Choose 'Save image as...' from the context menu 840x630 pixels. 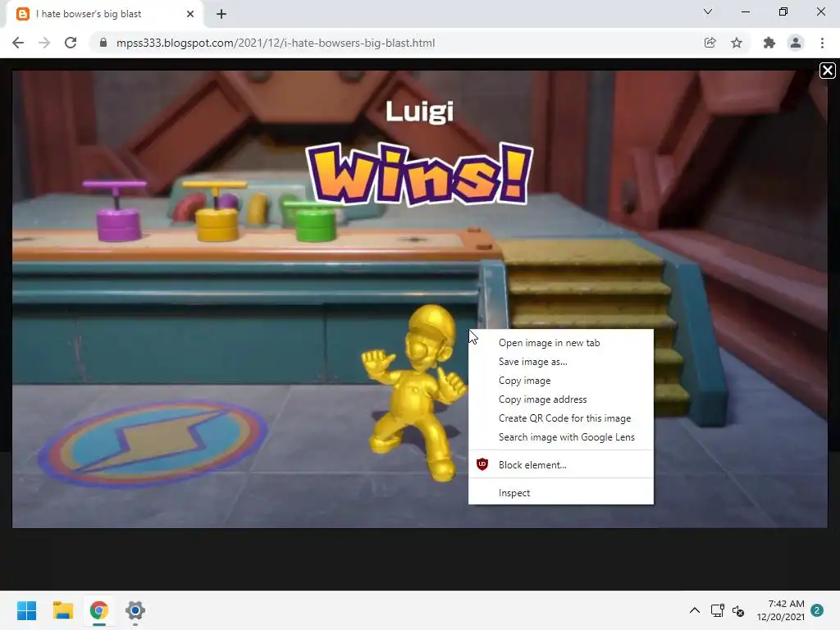click(x=561, y=362)
